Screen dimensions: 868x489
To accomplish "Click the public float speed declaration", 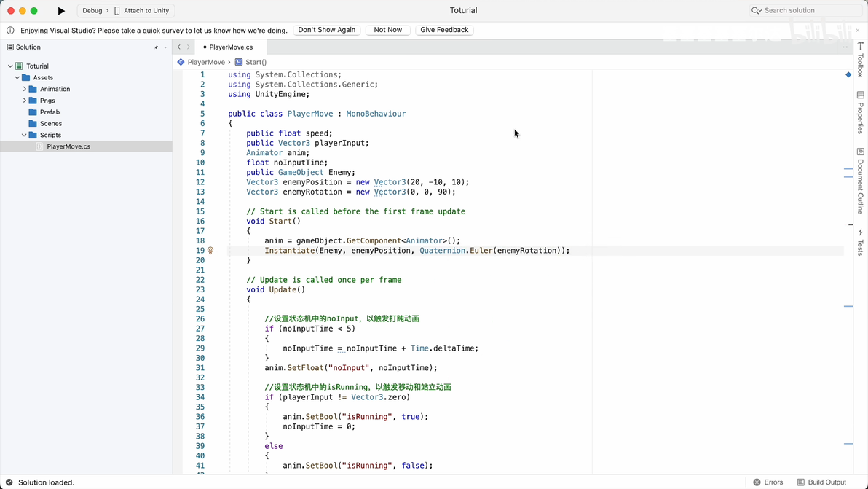I will coord(290,133).
